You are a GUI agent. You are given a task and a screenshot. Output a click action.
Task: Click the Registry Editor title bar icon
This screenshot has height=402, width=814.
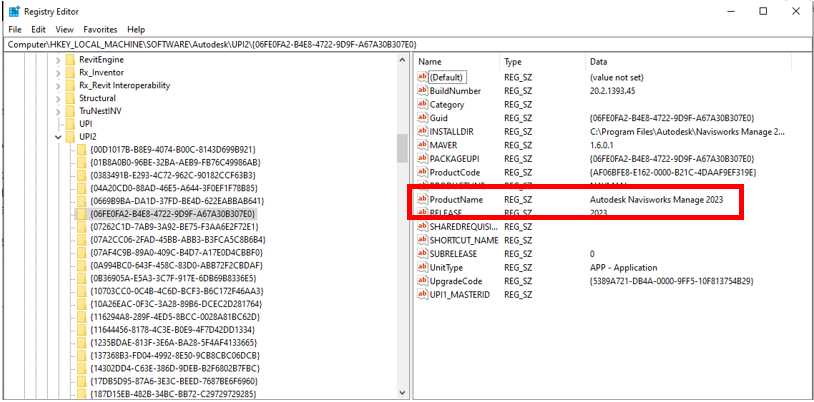[15, 11]
